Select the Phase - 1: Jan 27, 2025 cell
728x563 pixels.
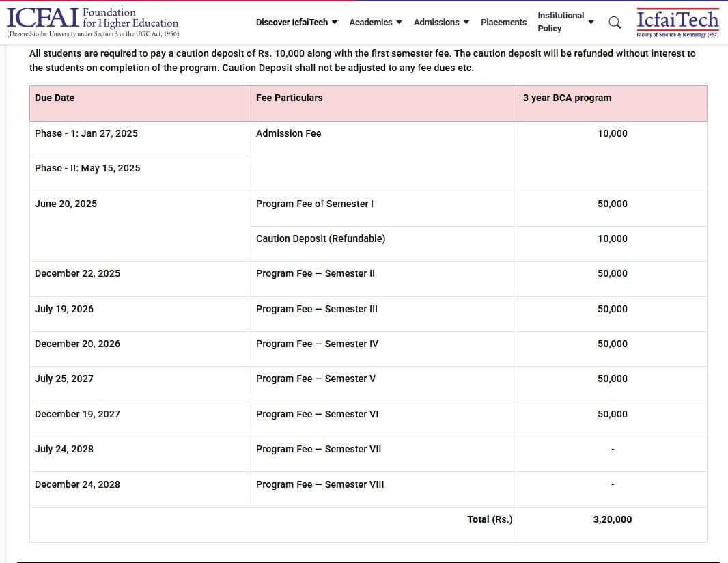coord(86,133)
